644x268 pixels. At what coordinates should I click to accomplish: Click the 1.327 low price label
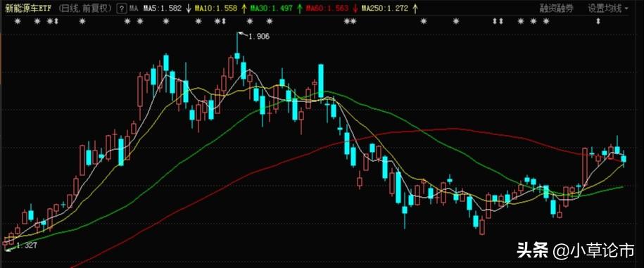pyautogui.click(x=27, y=245)
